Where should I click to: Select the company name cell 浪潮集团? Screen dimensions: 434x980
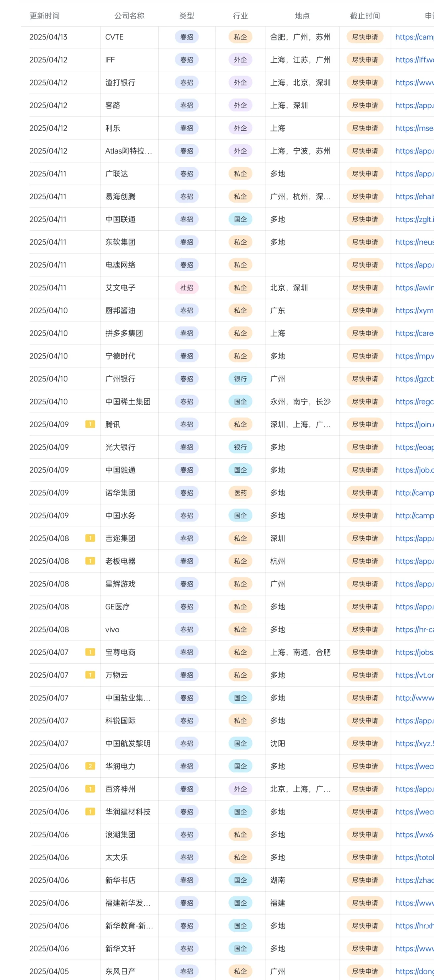[129, 834]
